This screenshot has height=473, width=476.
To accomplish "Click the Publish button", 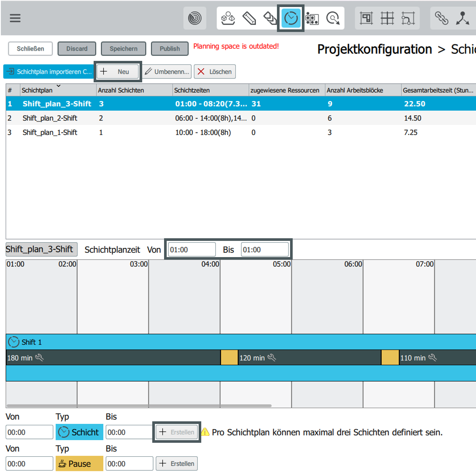I will click(x=170, y=49).
